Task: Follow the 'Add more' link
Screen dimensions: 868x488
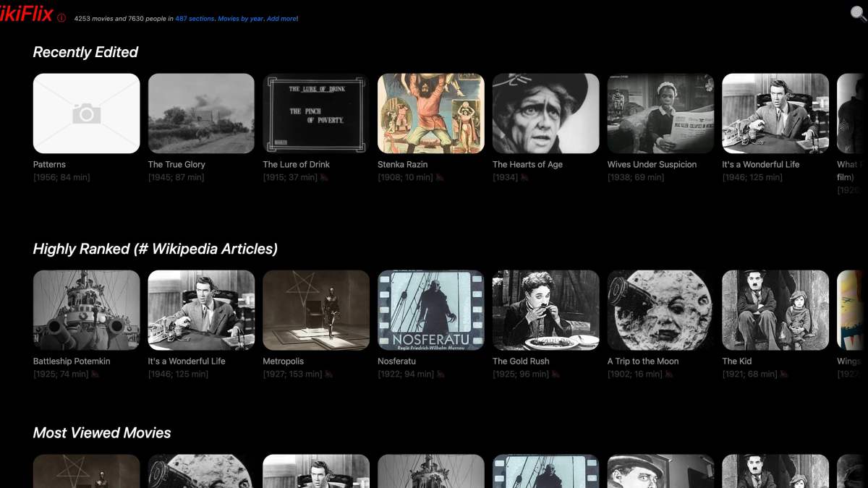Action: 281,19
